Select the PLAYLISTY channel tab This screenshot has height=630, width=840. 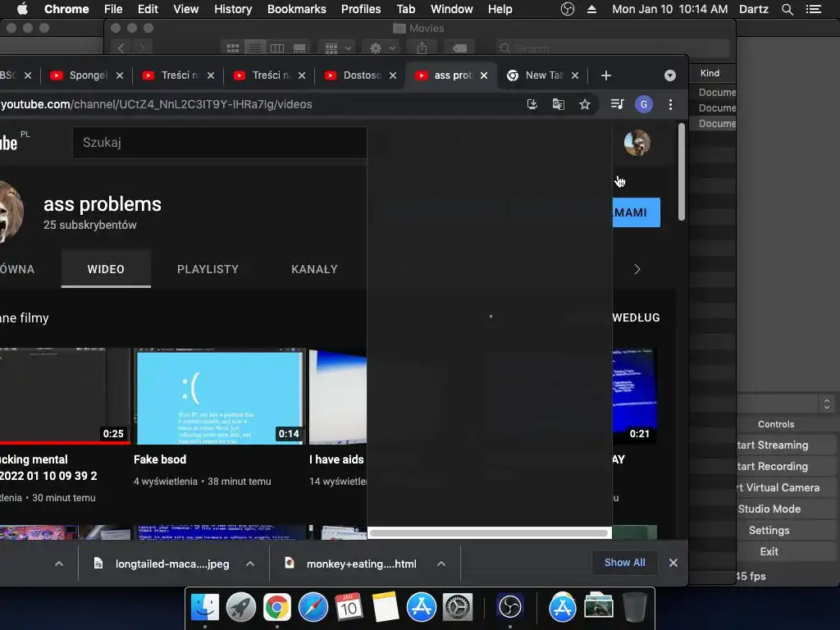click(x=208, y=269)
